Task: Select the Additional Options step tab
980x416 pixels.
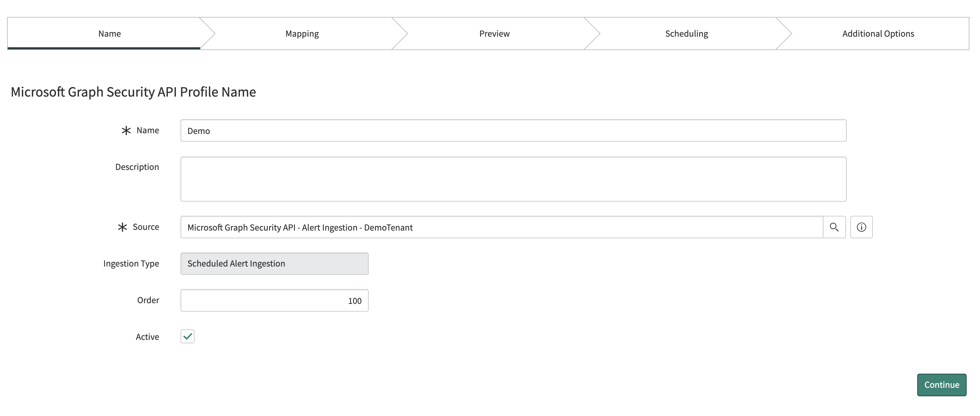Action: coord(878,33)
